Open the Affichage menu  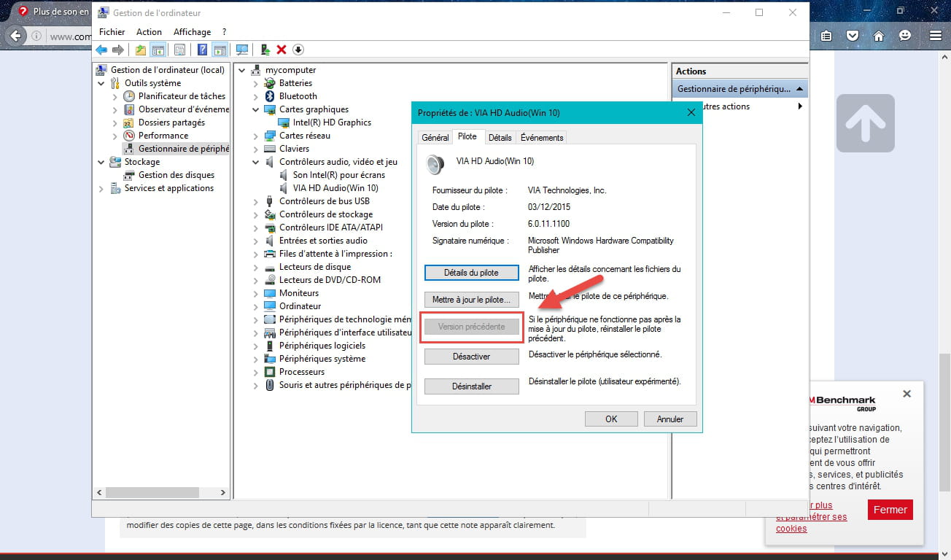tap(192, 32)
